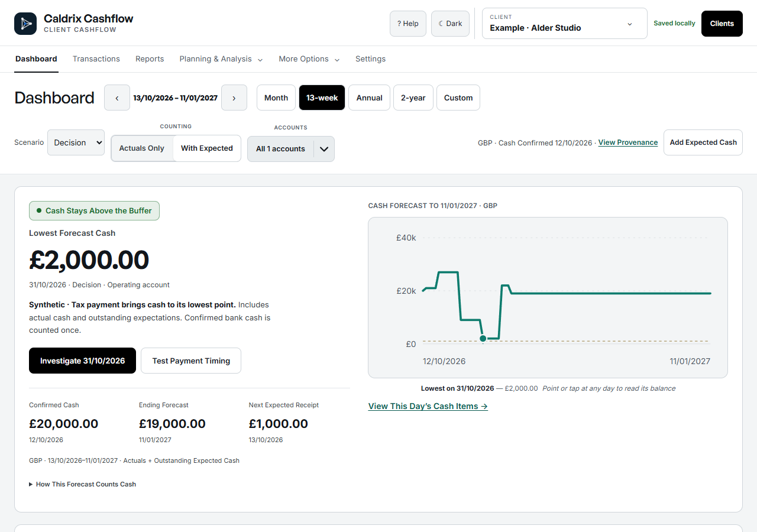Select the Annual view range
Image resolution: width=757 pixels, height=532 pixels.
[370, 98]
